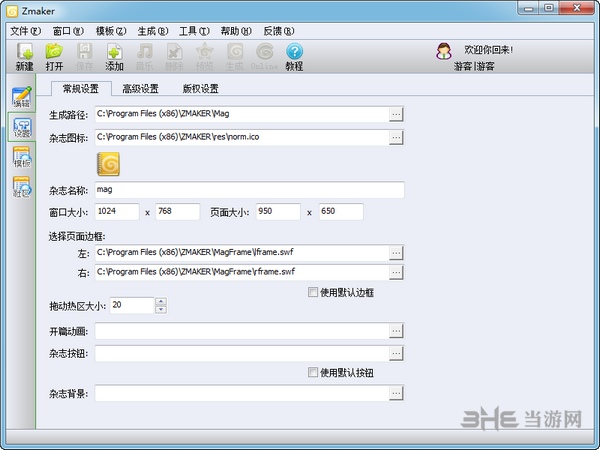Increase 拖动热区大小 with up arrow
Screen dimensions: 600x450
(x=161, y=302)
